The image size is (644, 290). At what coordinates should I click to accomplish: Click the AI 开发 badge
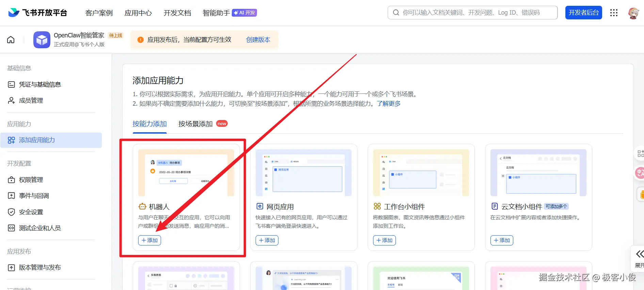244,13
